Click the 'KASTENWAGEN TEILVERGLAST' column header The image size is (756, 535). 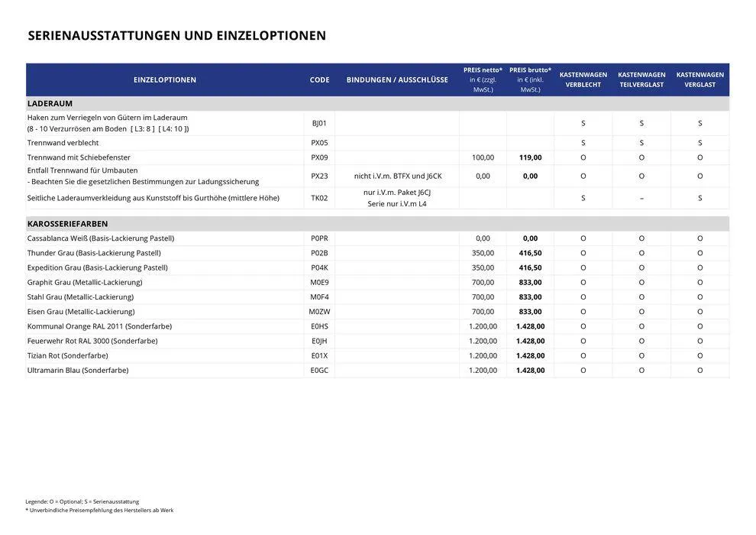click(641, 80)
